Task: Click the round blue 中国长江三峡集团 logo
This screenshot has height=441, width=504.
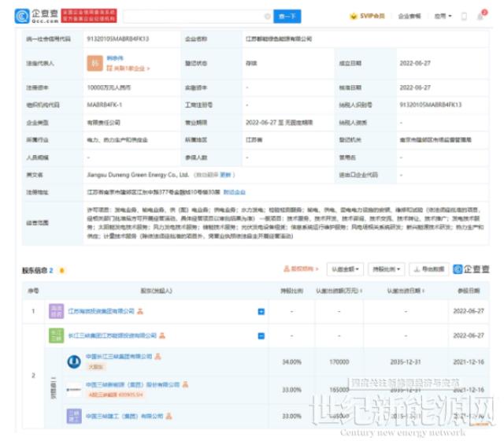Action: click(74, 361)
